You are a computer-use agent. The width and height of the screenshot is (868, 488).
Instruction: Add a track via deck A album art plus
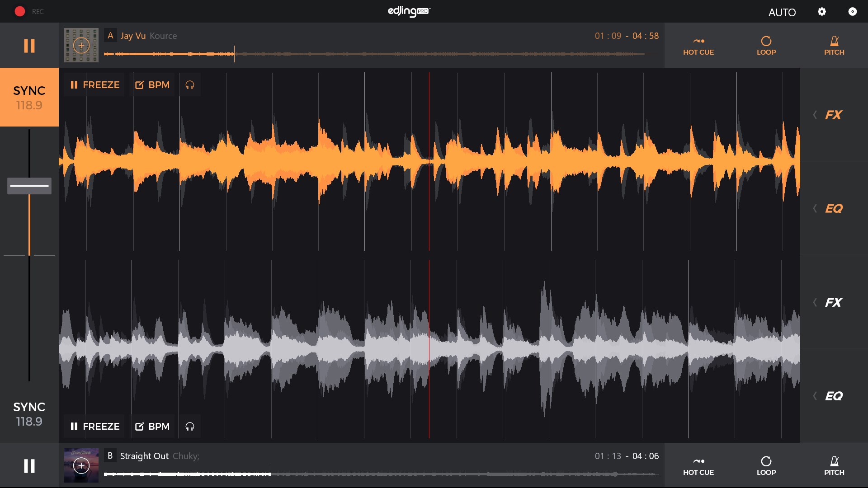click(x=81, y=45)
